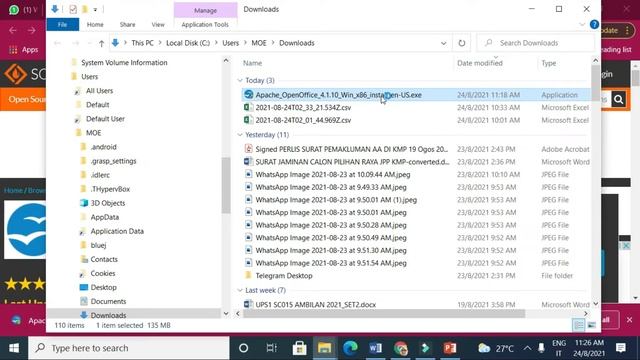
Task: Open the Windows Start menu
Action: click(14, 348)
